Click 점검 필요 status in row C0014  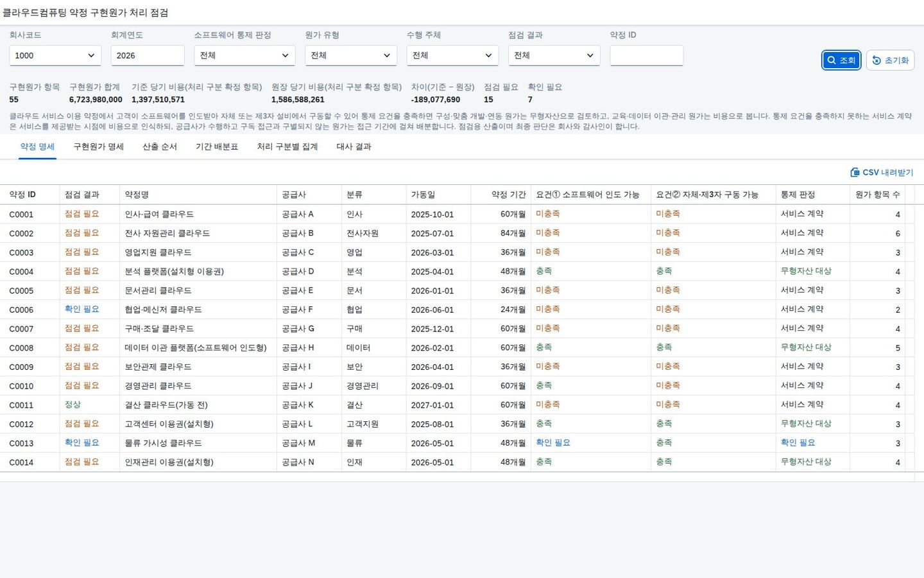click(81, 462)
